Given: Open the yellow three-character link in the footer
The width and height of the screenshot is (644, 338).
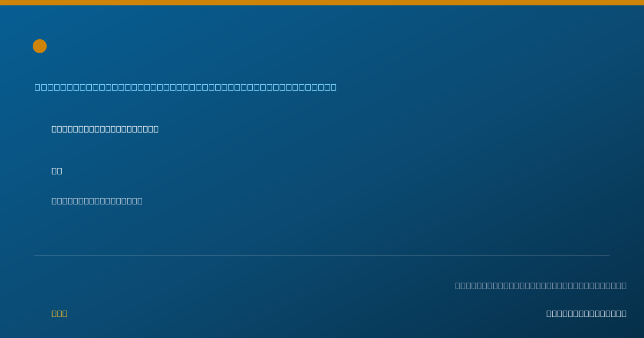Looking at the screenshot, I should click(x=60, y=313).
